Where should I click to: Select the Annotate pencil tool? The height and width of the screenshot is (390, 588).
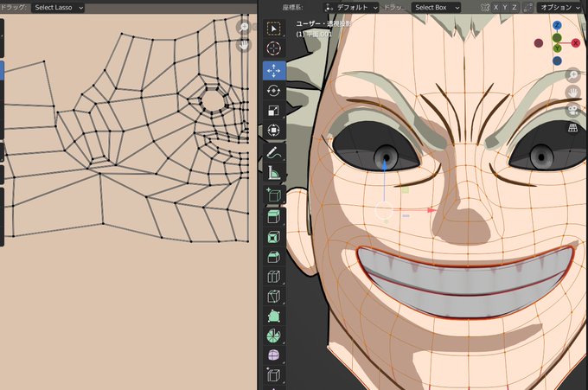(x=274, y=152)
